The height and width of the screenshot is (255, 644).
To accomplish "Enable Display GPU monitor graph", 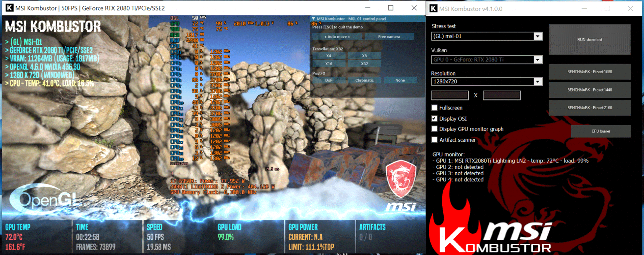I will 435,129.
